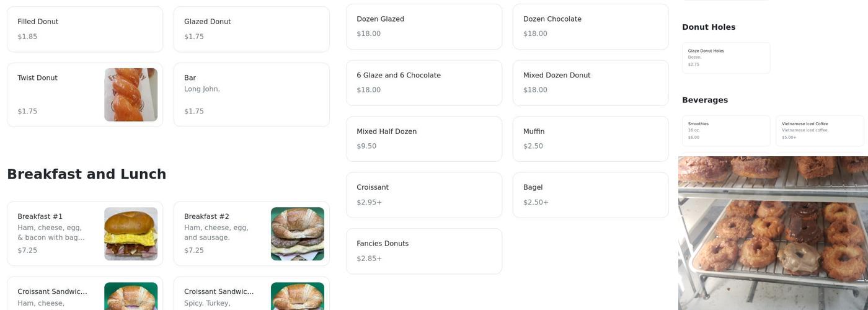This screenshot has width=868, height=310.
Task: Open the Croissant item options
Action: [423, 195]
